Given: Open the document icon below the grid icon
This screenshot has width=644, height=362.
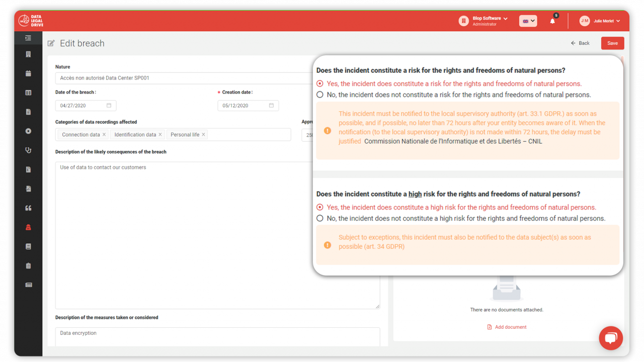Looking at the screenshot, I should [x=28, y=112].
